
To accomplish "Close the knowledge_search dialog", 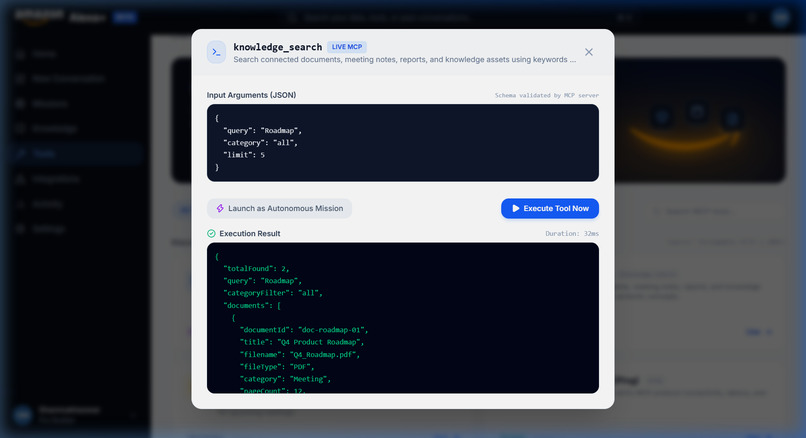I will coord(589,52).
